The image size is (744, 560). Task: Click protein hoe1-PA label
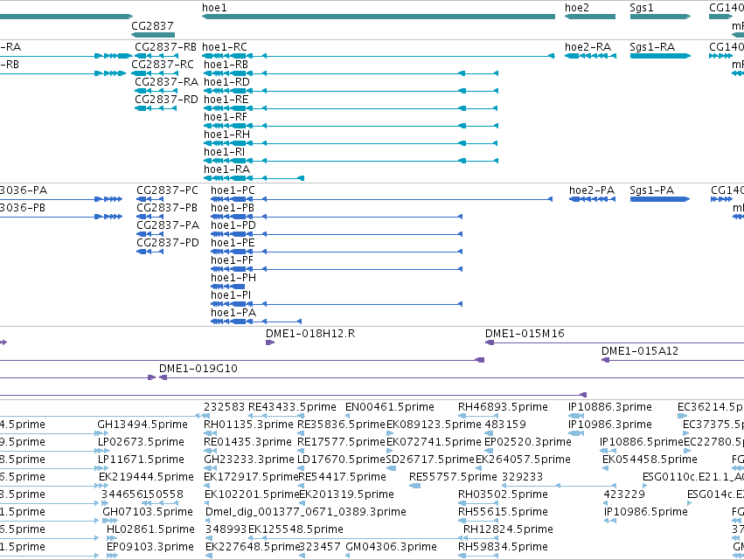pos(233,314)
